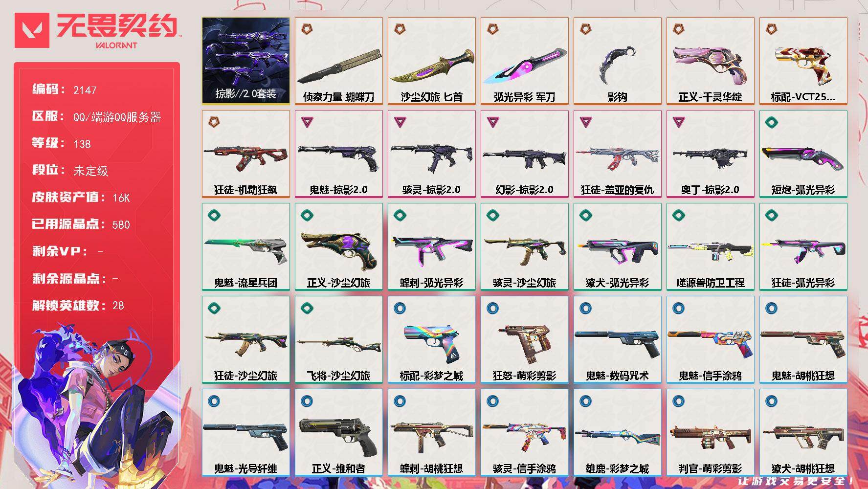Click the 正义-千灵华绽 sheriff skin

coord(710,61)
